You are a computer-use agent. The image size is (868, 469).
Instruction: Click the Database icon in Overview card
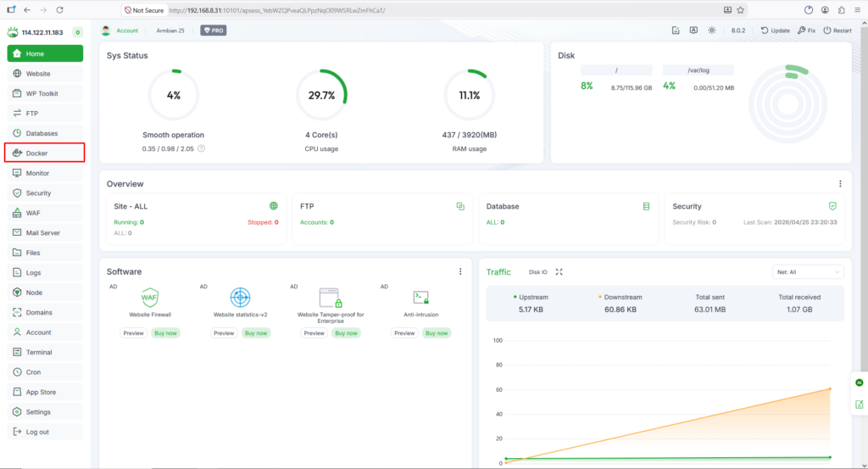pyautogui.click(x=646, y=206)
